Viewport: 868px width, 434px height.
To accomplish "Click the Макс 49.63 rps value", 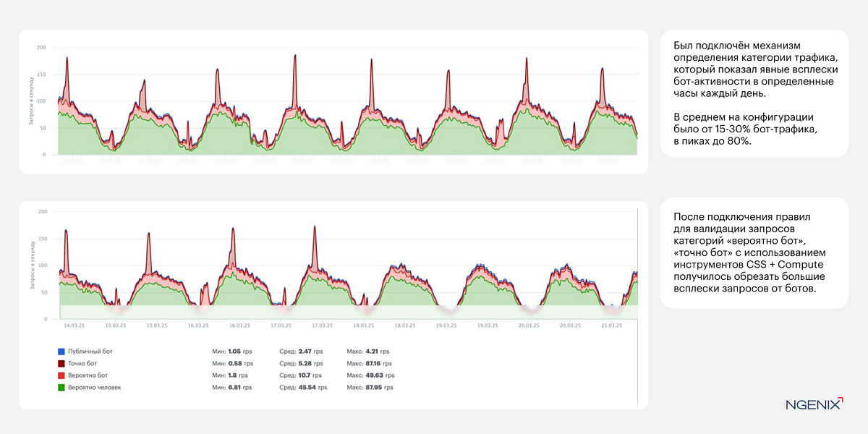I will 370,375.
